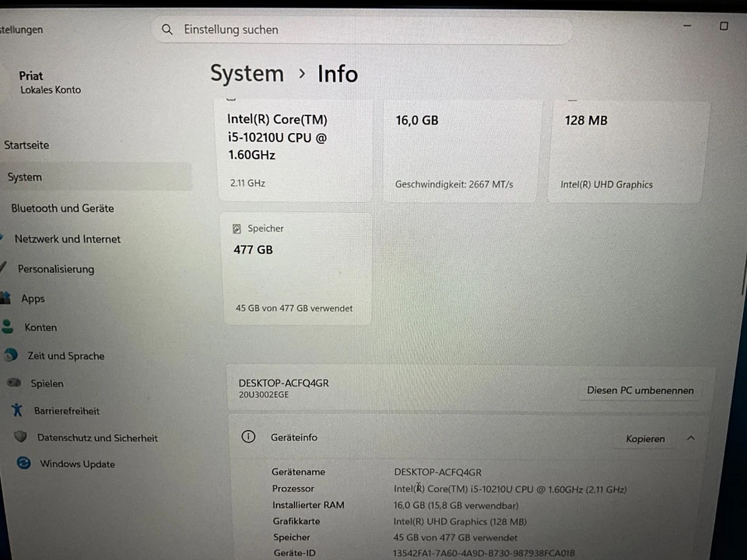Image resolution: width=747 pixels, height=560 pixels.
Task: Click the Konten person icon
Action: click(7, 326)
